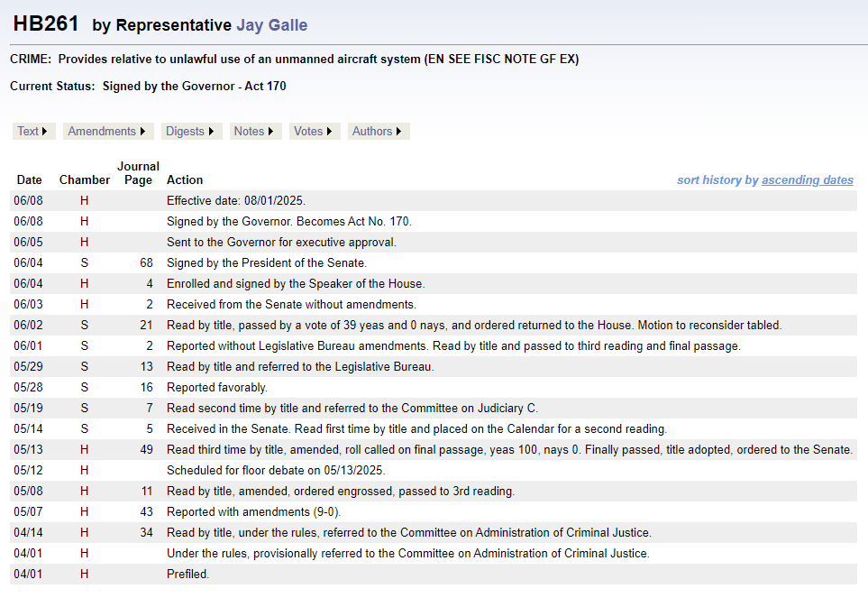The image size is (868, 607).
Task: Select 'Enrolled and signed by the Speaker' entry
Action: click(296, 283)
